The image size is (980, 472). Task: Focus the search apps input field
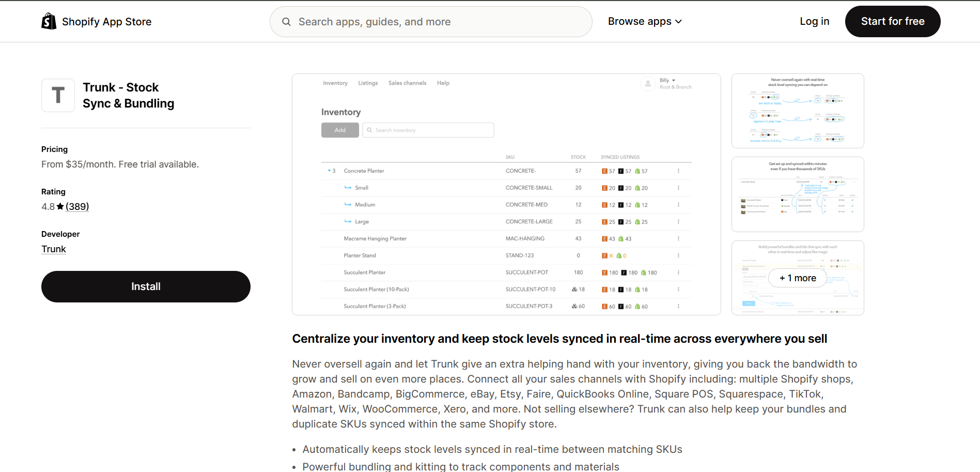coord(431,22)
